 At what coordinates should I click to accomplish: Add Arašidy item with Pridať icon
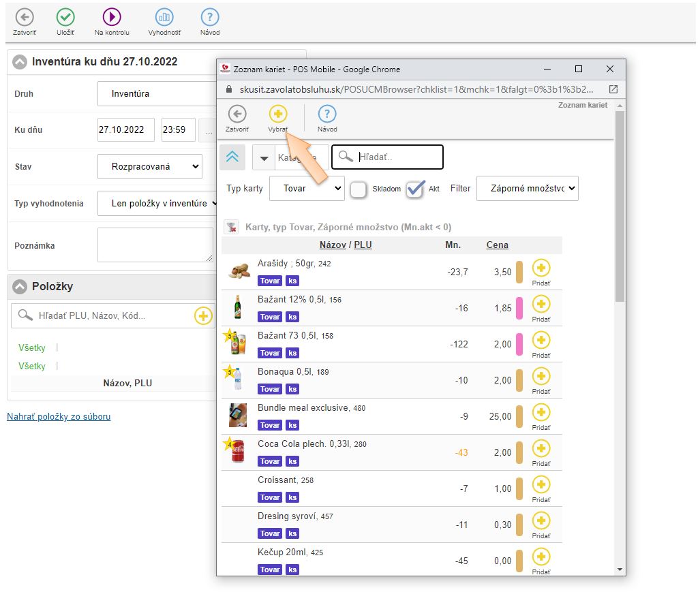(541, 268)
